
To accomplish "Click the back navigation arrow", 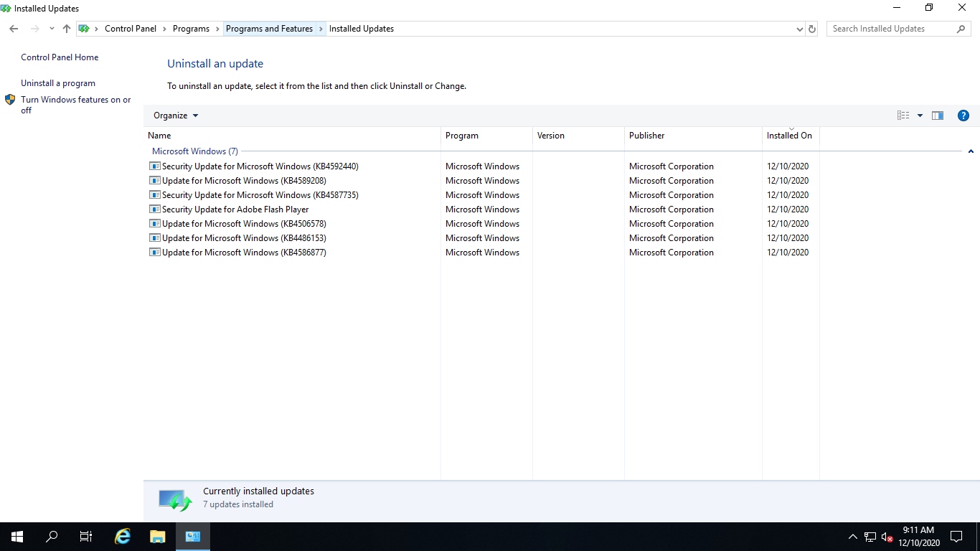I will pos(14,29).
